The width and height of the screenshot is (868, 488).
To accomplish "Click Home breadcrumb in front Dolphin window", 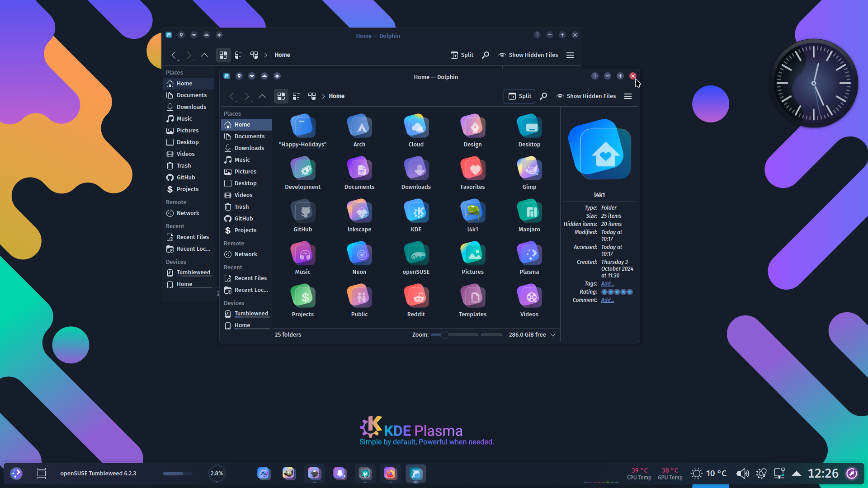I will [x=336, y=96].
